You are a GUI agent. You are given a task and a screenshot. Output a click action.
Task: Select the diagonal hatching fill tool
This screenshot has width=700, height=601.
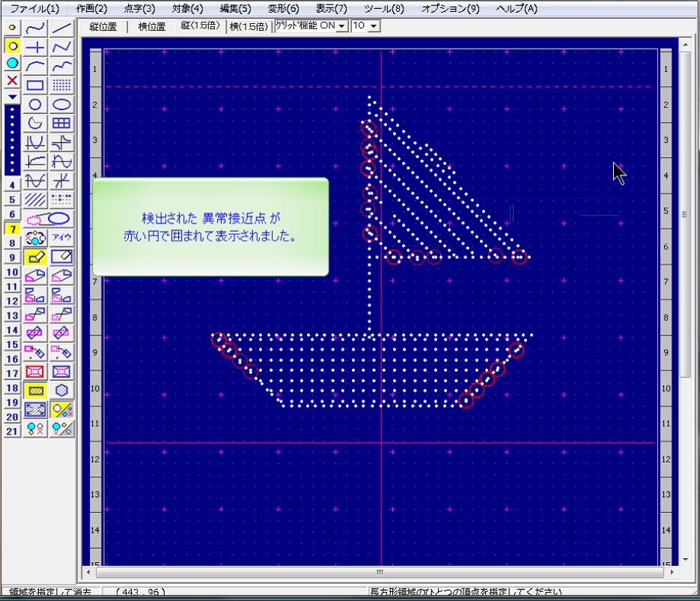(x=35, y=200)
